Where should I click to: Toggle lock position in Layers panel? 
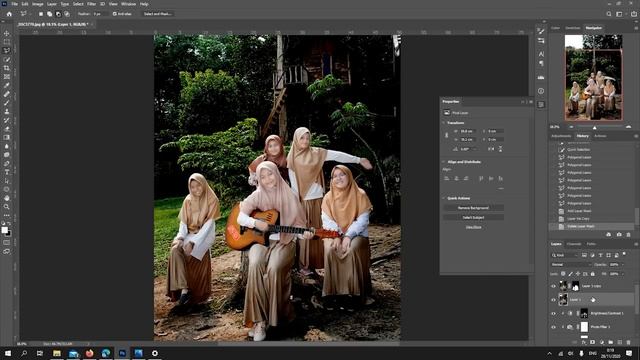coord(578,274)
